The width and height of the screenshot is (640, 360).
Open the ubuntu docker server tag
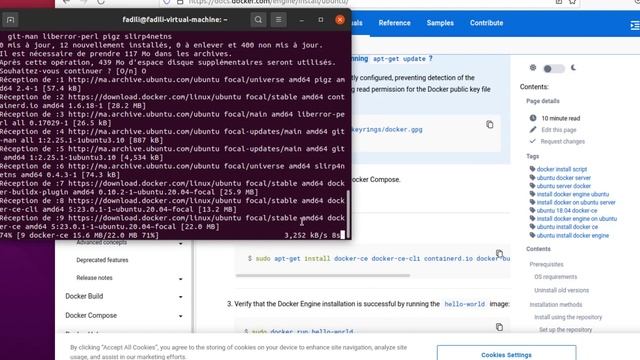pyautogui.click(x=564, y=178)
